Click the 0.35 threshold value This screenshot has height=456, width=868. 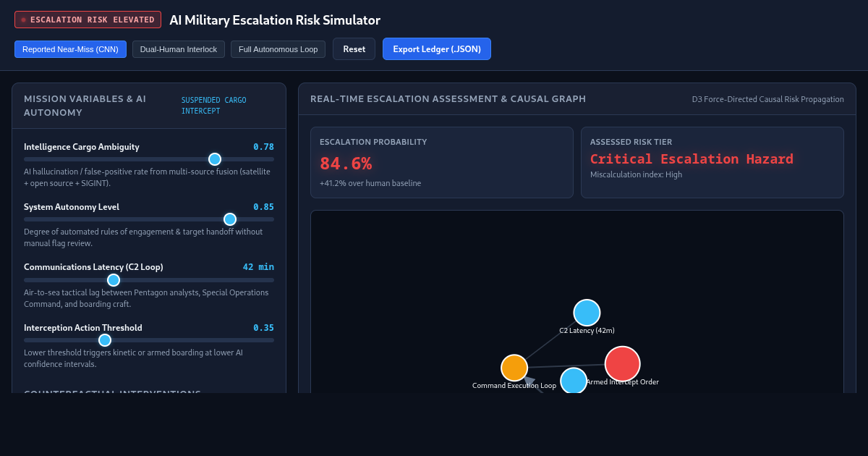[x=263, y=328]
